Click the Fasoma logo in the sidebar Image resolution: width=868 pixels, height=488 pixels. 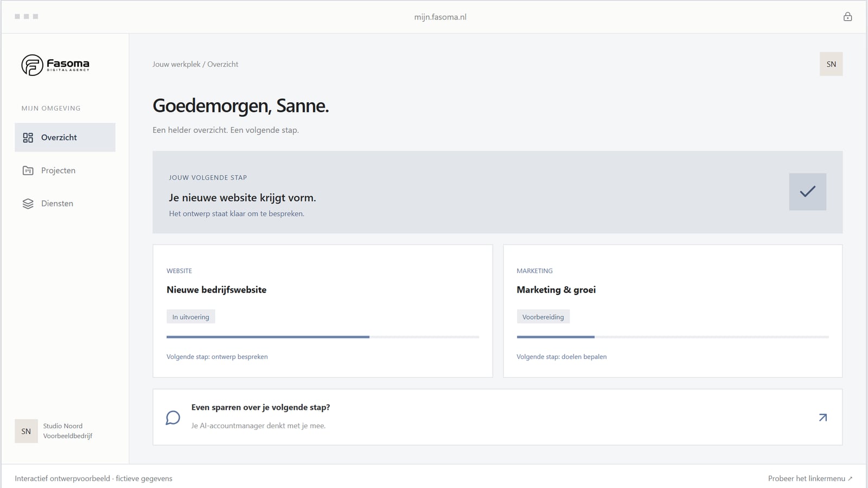coord(55,65)
